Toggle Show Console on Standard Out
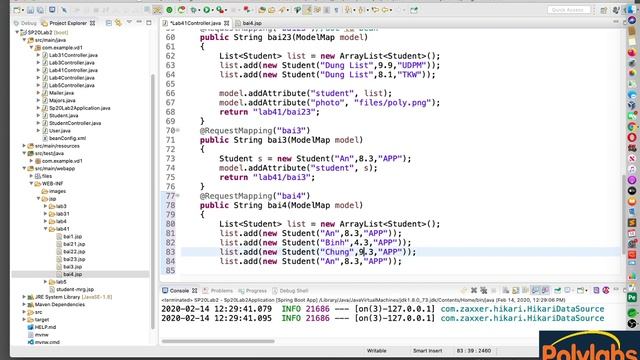Viewport: 640px width, 360px height. click(535, 290)
